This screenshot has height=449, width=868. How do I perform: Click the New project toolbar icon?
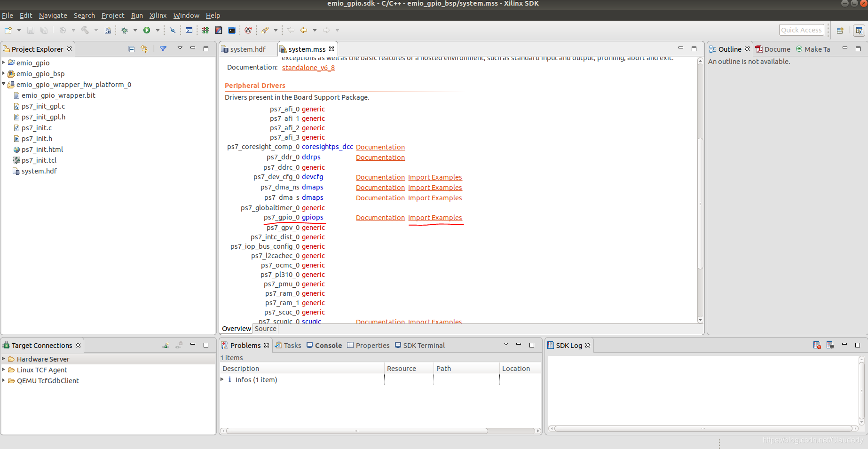pos(8,30)
